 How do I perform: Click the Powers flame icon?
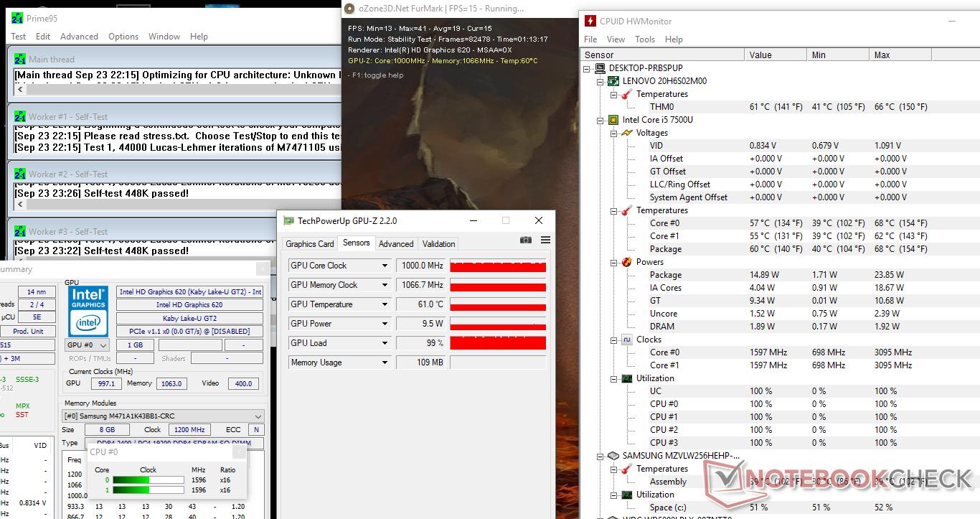[x=626, y=262]
